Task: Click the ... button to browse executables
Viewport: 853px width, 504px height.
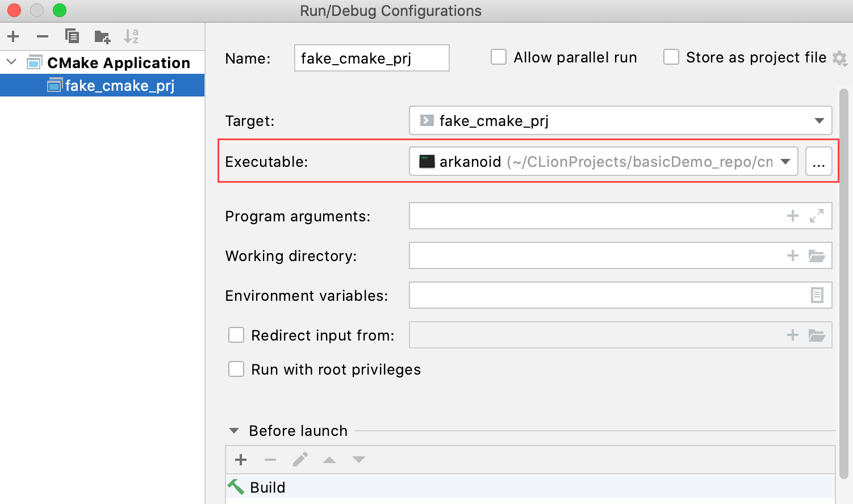Action: pyautogui.click(x=818, y=161)
